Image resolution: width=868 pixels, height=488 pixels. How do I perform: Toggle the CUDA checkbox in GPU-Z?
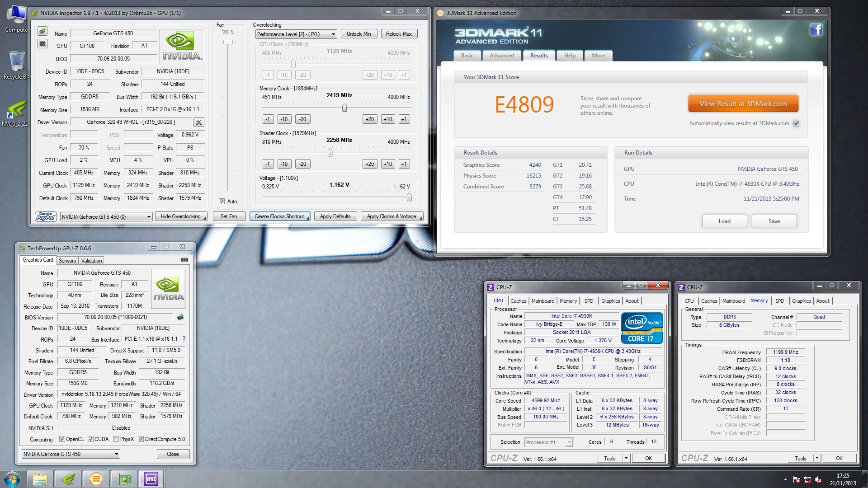pyautogui.click(x=90, y=439)
